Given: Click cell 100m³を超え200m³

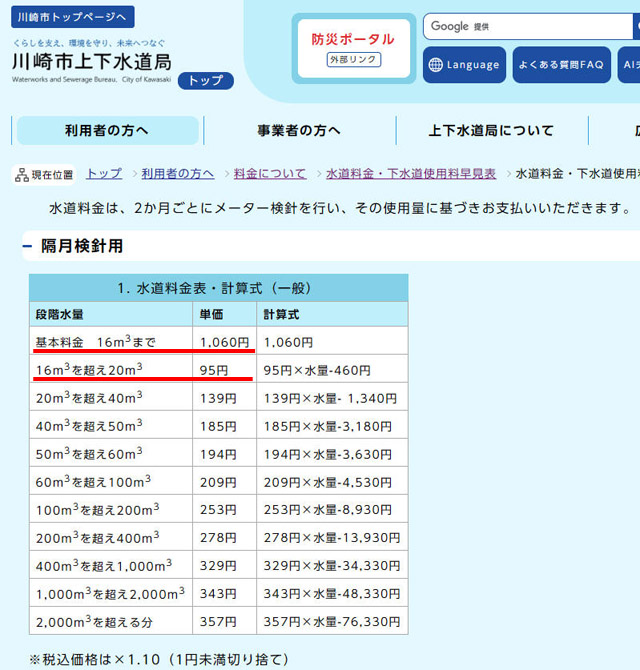Looking at the screenshot, I should tap(111, 508).
